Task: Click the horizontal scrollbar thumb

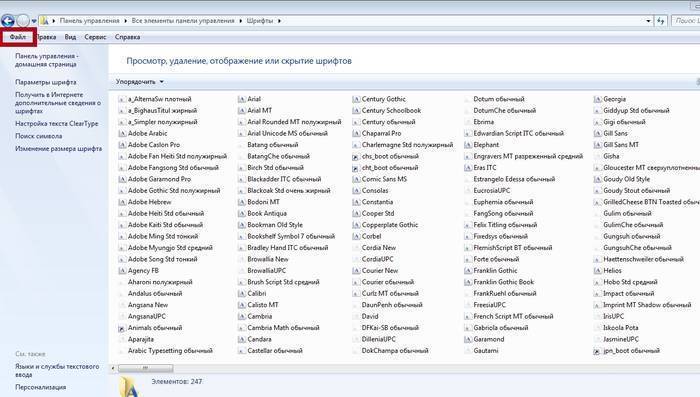Action: pos(146,368)
